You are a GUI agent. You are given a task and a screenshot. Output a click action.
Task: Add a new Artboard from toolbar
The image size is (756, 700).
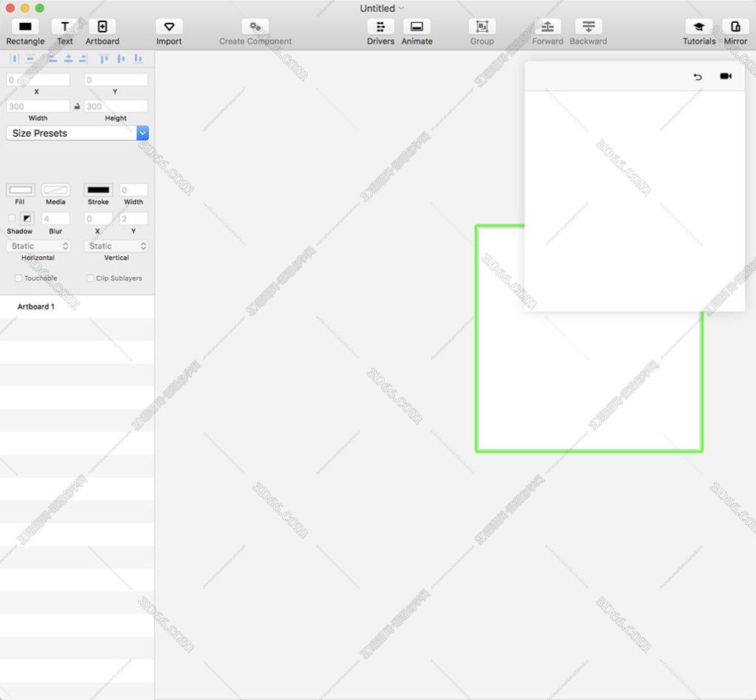pyautogui.click(x=102, y=27)
